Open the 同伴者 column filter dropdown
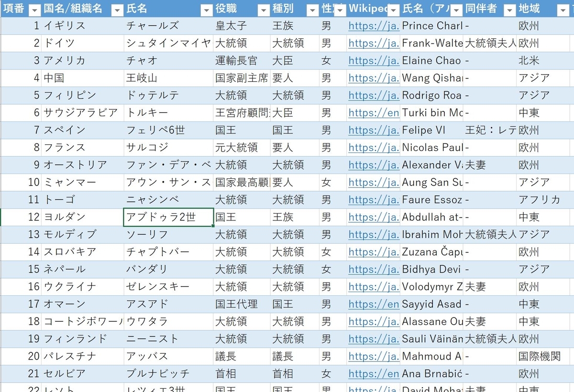The image size is (574, 392). tap(509, 9)
